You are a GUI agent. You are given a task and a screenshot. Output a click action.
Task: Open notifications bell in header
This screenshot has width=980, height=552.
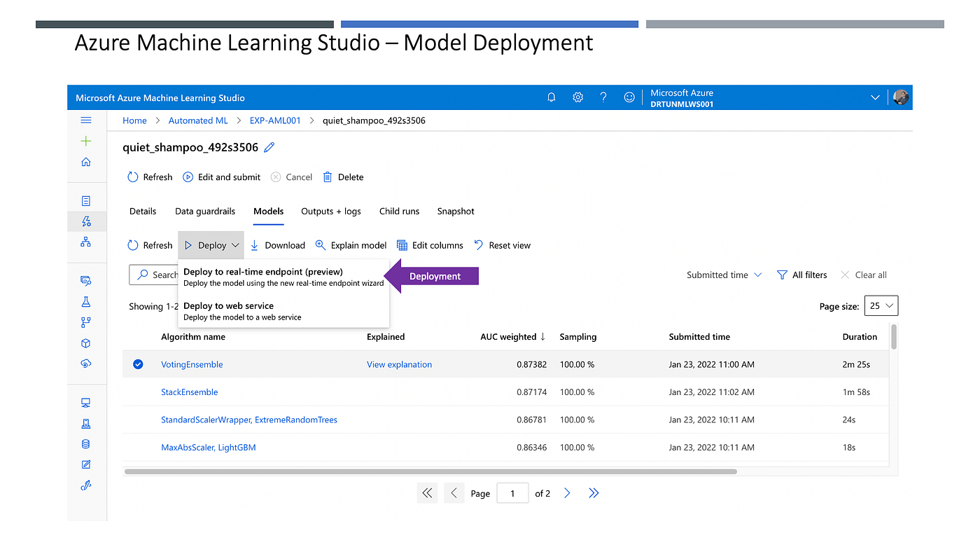coord(552,98)
